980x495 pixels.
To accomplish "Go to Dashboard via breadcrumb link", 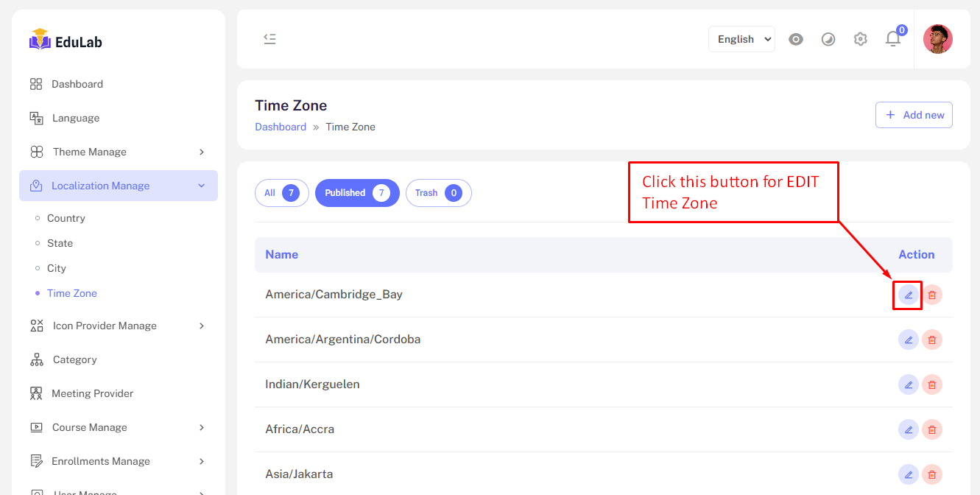I will (281, 127).
